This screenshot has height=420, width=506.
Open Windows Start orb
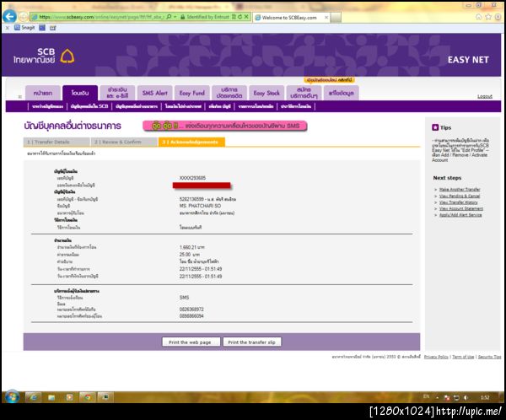(x=12, y=396)
